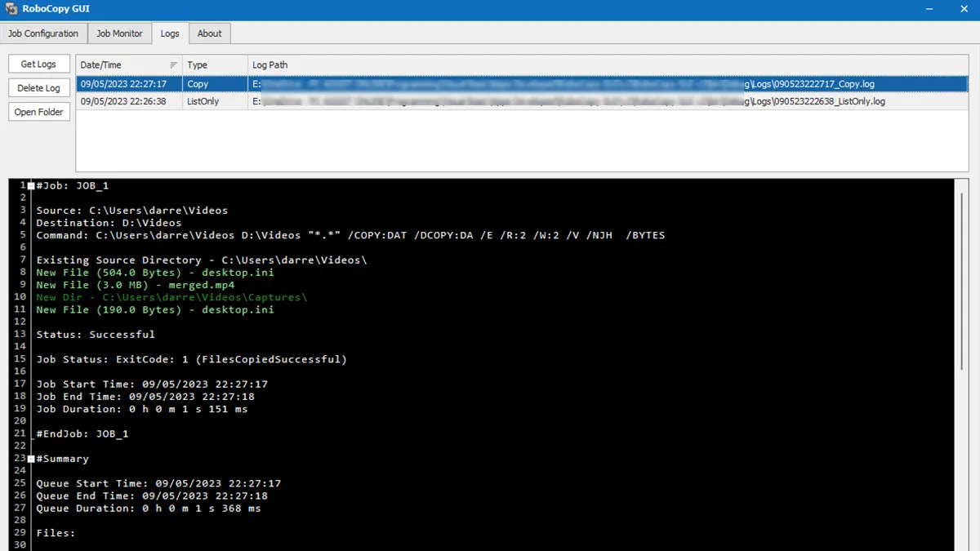Click the Date/Time column sort arrow

point(173,65)
